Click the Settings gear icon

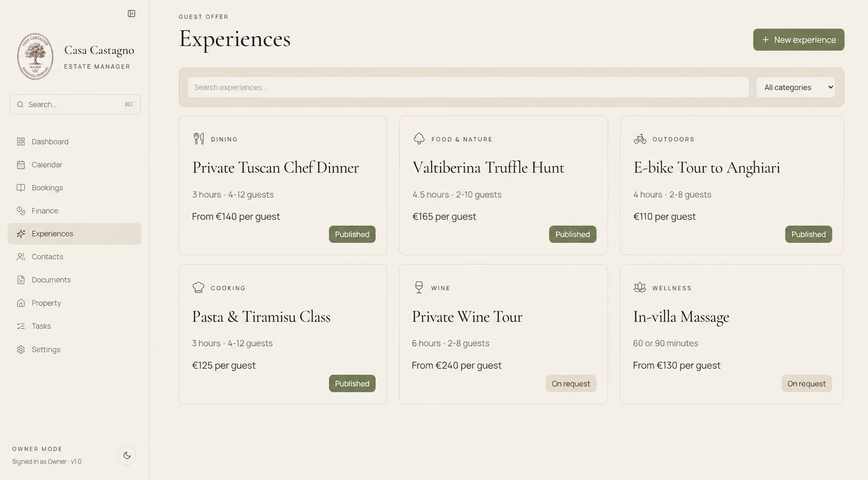21,349
